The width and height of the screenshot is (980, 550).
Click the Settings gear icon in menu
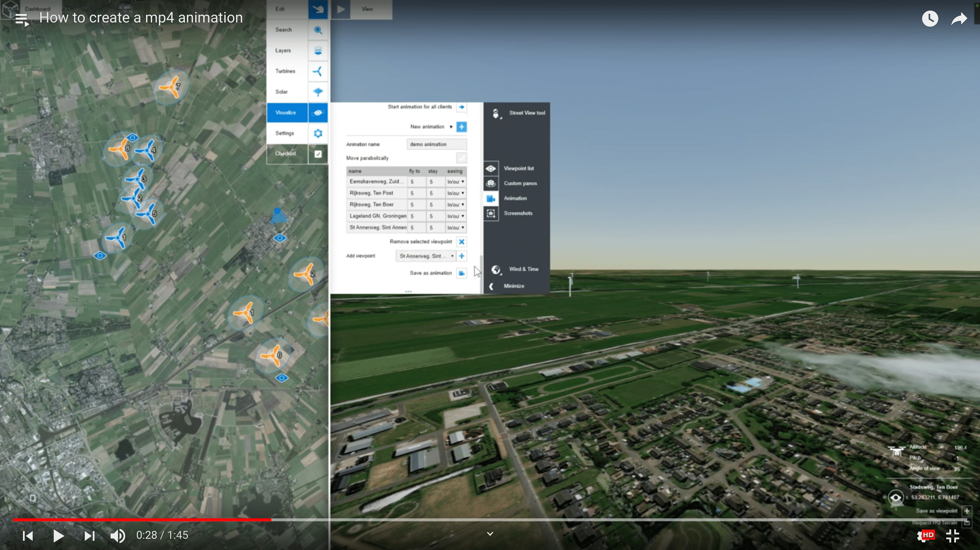click(318, 133)
